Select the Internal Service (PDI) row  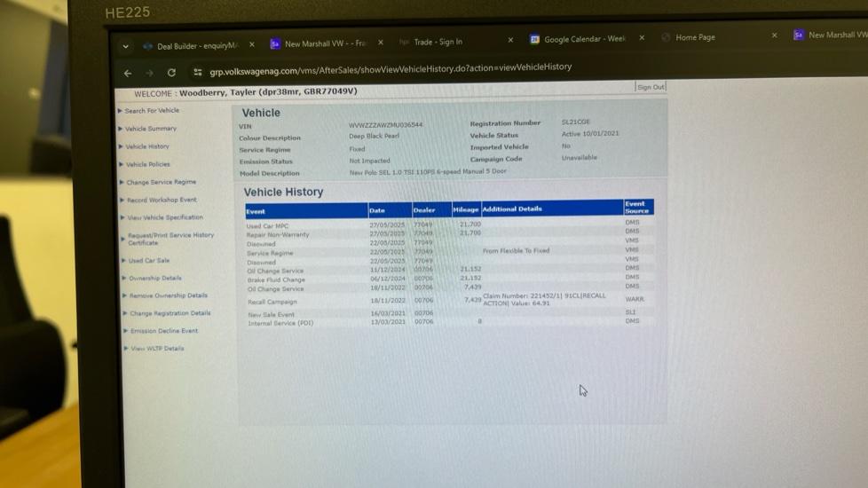coord(449,322)
